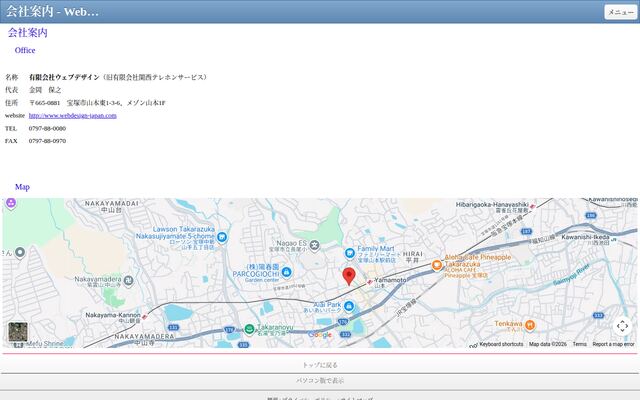Viewport: 640px width, 400px height.
Task: Open Google logo link on map
Action: pos(320,335)
